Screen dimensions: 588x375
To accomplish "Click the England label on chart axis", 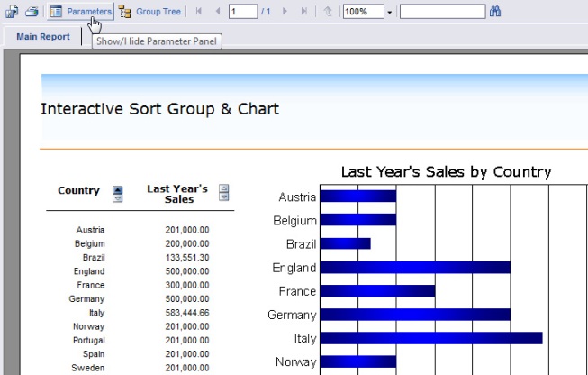I will (x=294, y=268).
